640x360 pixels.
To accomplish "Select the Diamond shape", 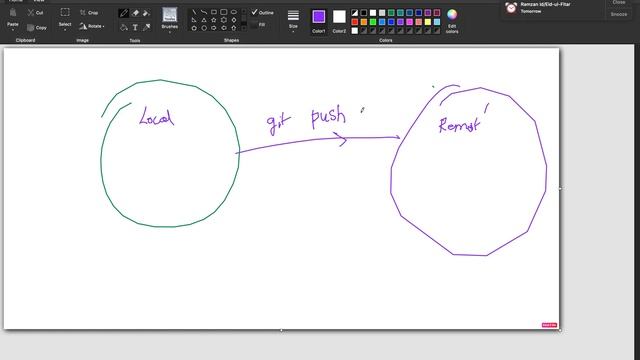I will [233, 20].
